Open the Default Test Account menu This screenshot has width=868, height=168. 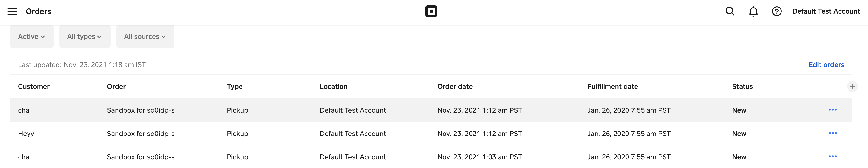(826, 11)
